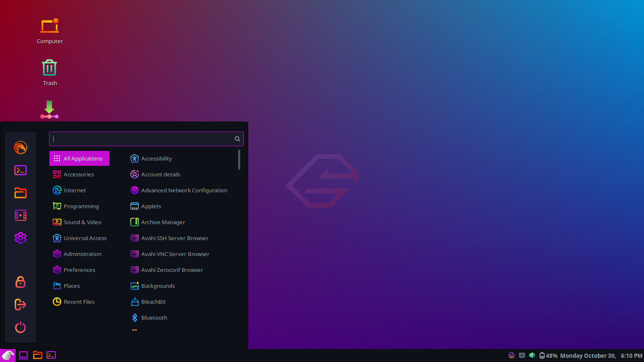Open Avahi VNC Server Browser

click(x=182, y=254)
